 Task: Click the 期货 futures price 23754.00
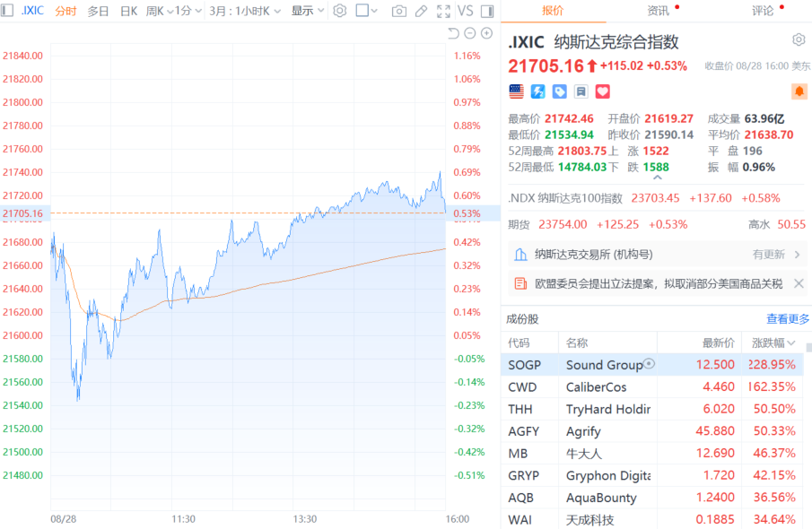click(563, 225)
